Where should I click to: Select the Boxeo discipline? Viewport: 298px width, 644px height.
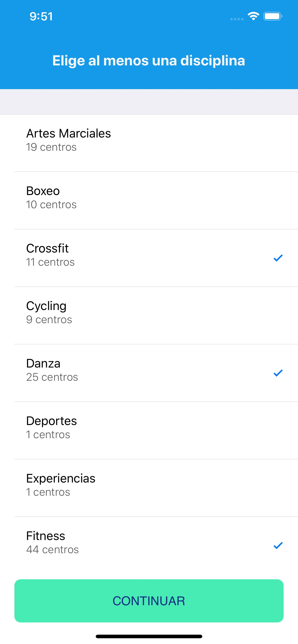click(x=149, y=201)
